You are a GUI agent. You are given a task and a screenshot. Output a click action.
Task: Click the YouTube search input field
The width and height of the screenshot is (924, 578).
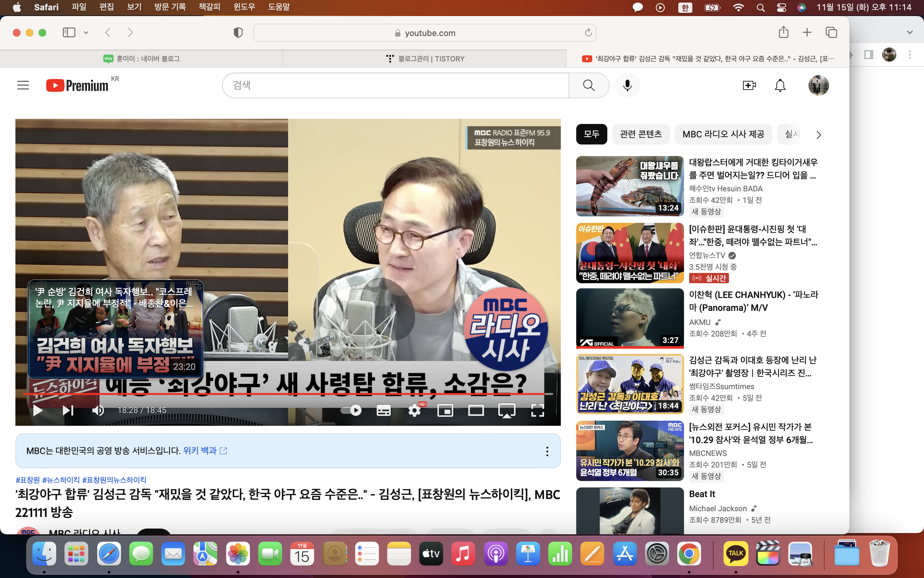pyautogui.click(x=396, y=85)
